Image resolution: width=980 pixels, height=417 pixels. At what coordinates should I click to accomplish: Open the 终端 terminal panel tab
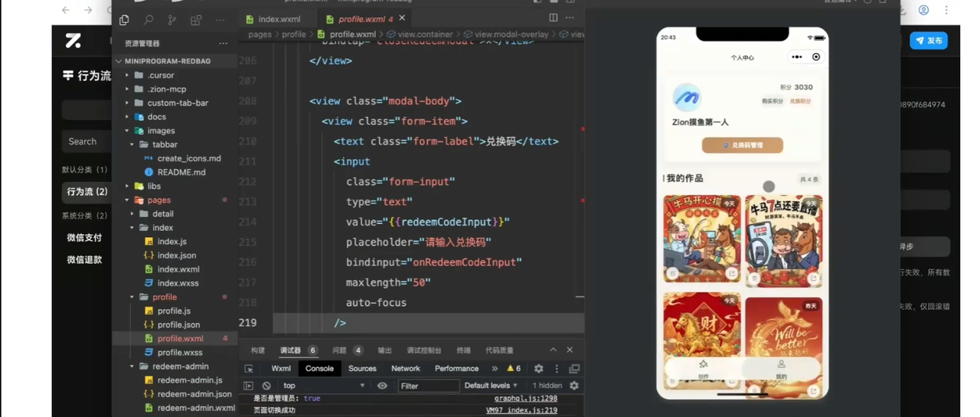[463, 350]
